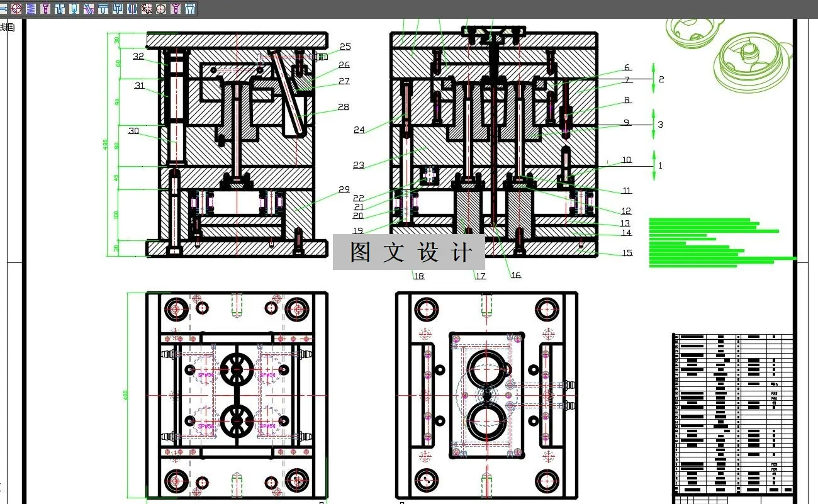818x504 pixels.
Task: Select the plan view dimension text 400
Action: 125,395
